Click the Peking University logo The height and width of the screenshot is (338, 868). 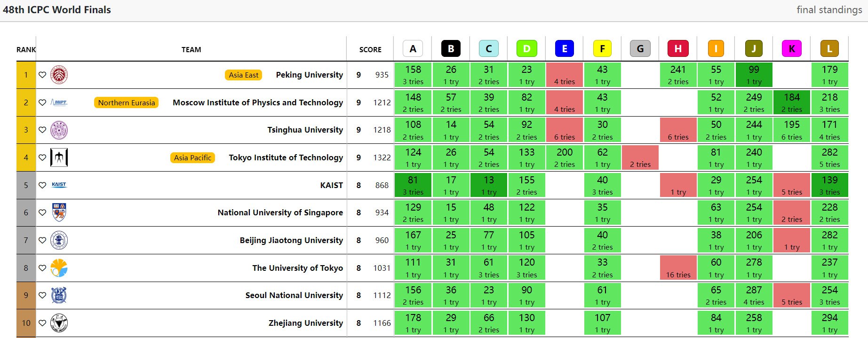[x=59, y=75]
